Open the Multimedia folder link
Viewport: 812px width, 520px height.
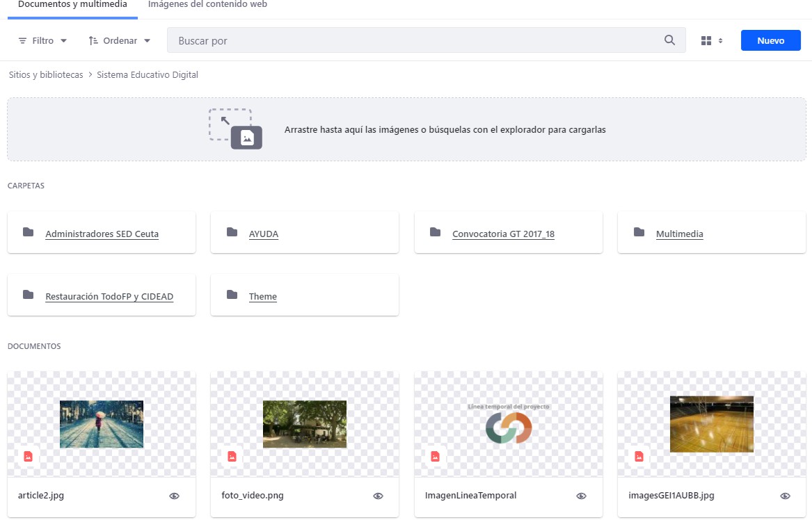[679, 234]
